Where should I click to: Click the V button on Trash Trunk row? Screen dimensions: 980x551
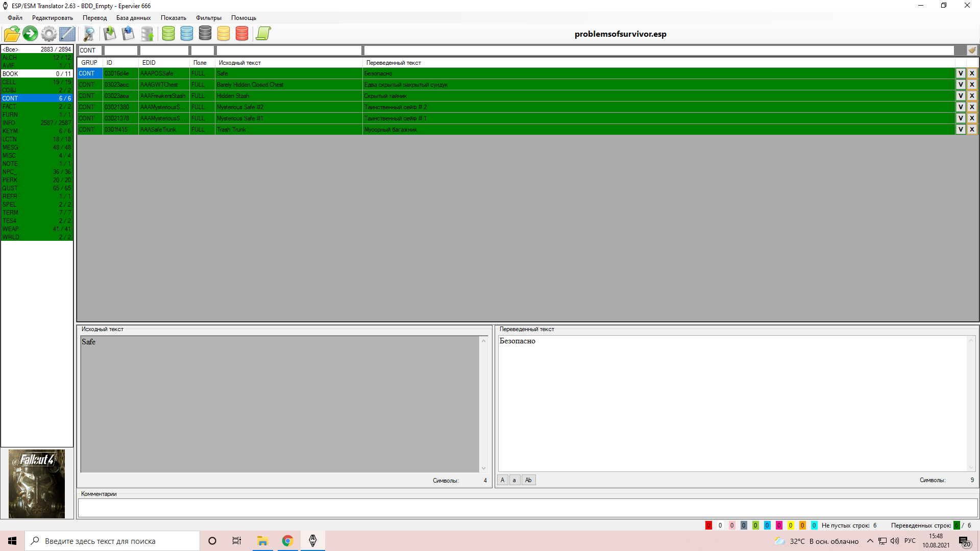coord(961,130)
